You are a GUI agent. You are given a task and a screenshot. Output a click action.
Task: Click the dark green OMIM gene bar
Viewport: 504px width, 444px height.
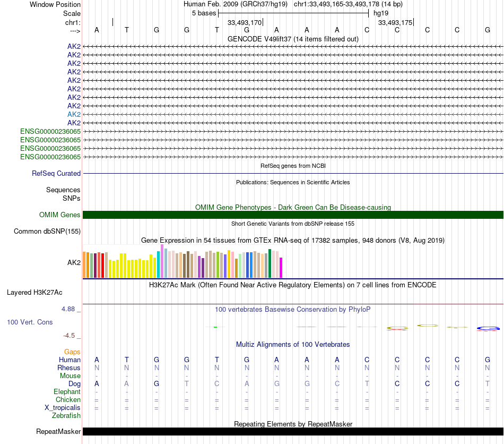point(293,215)
